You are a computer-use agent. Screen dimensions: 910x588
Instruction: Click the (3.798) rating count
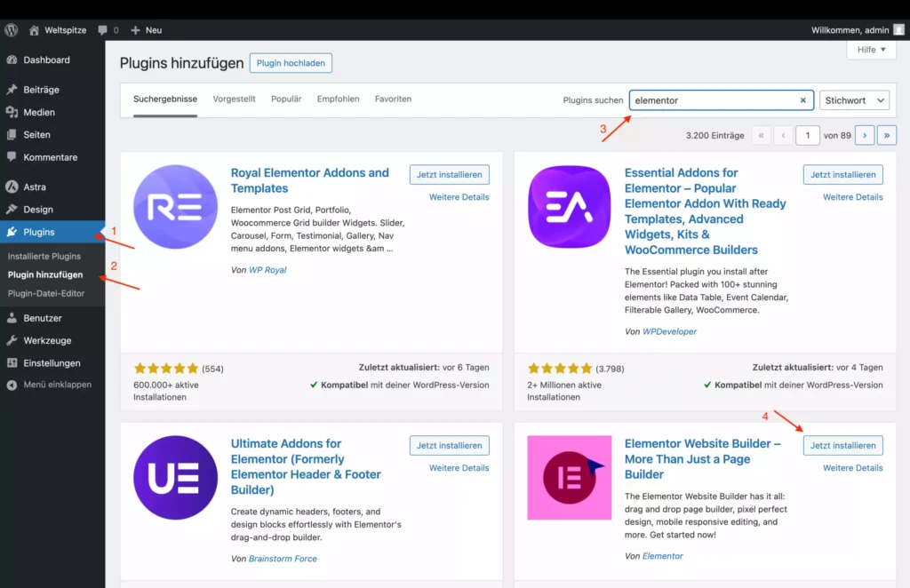[x=610, y=369]
